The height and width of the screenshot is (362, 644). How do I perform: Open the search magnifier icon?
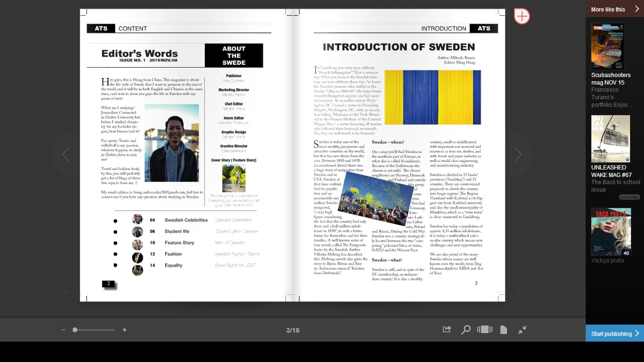point(466,330)
